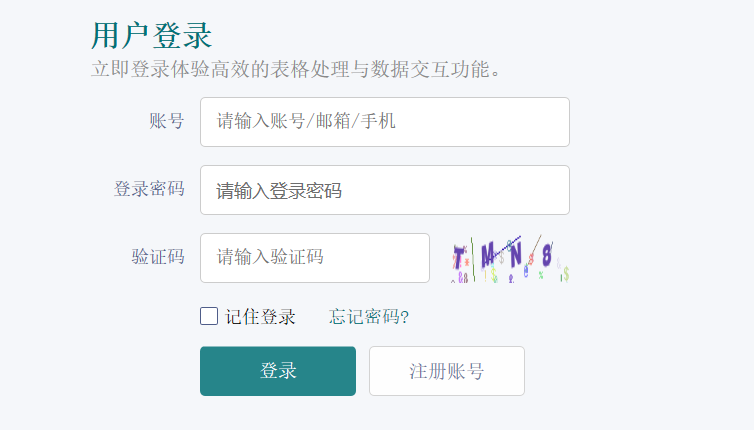Click the 记住登录 label text

(x=260, y=317)
